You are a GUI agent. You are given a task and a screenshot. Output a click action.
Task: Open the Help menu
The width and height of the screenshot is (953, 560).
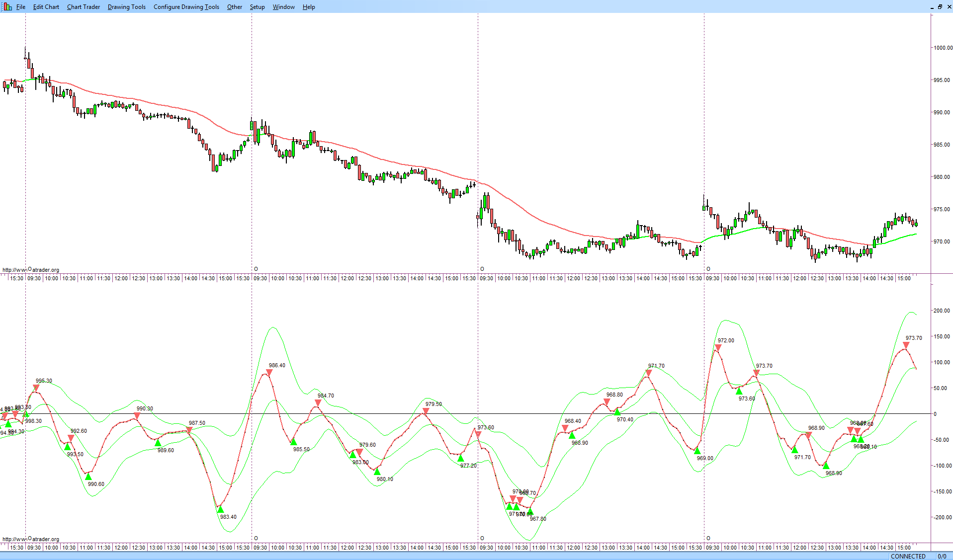click(x=309, y=7)
